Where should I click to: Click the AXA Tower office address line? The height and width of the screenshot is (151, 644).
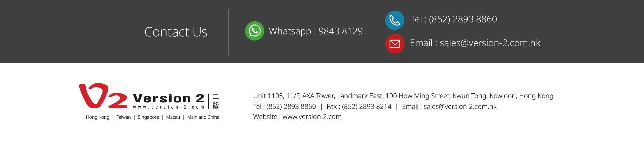[403, 96]
